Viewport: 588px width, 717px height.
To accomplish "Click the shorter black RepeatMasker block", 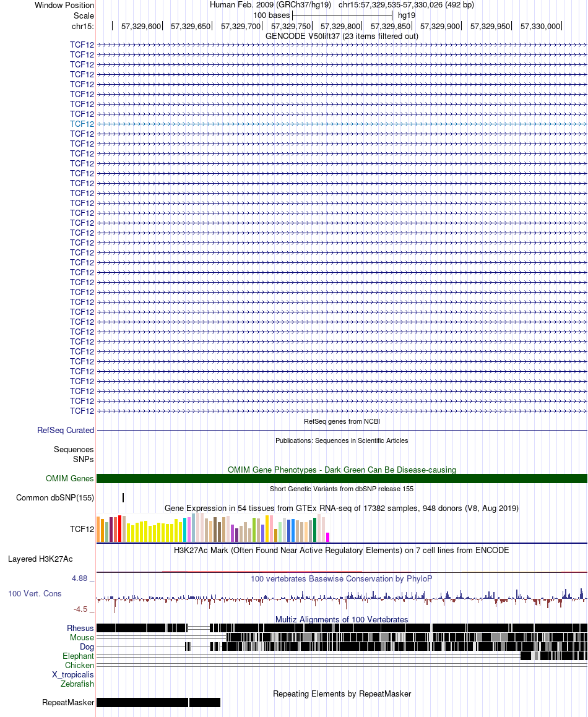I will (205, 702).
